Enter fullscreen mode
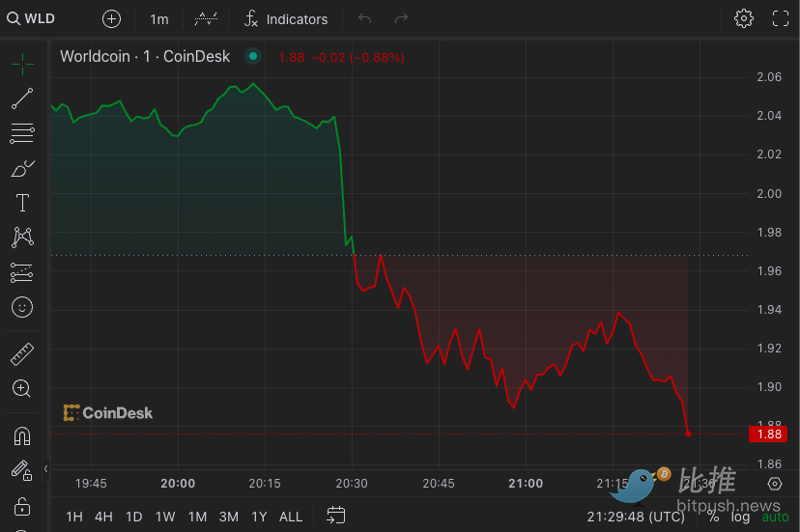 [x=781, y=19]
